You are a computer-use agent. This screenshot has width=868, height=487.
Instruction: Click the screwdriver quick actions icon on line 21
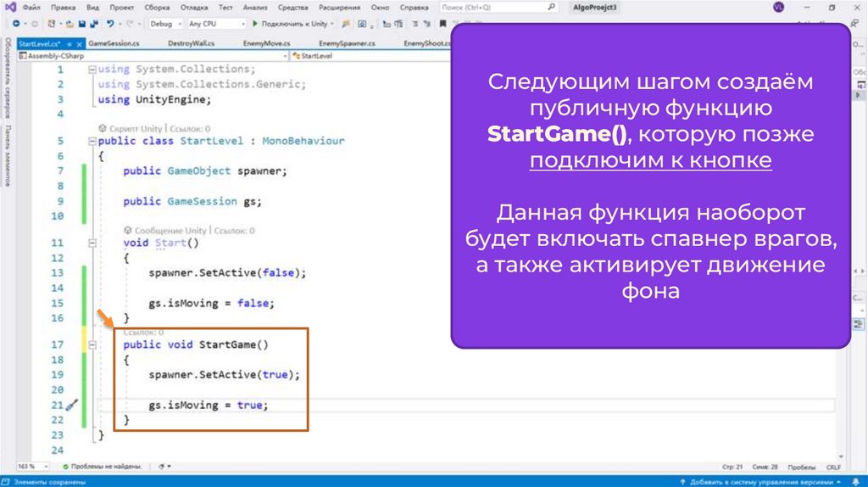click(72, 406)
